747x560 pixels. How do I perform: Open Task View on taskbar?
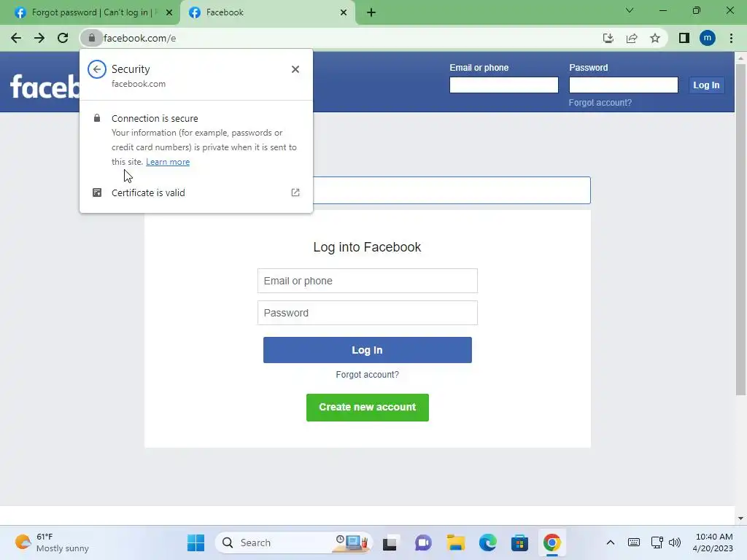[x=390, y=542]
